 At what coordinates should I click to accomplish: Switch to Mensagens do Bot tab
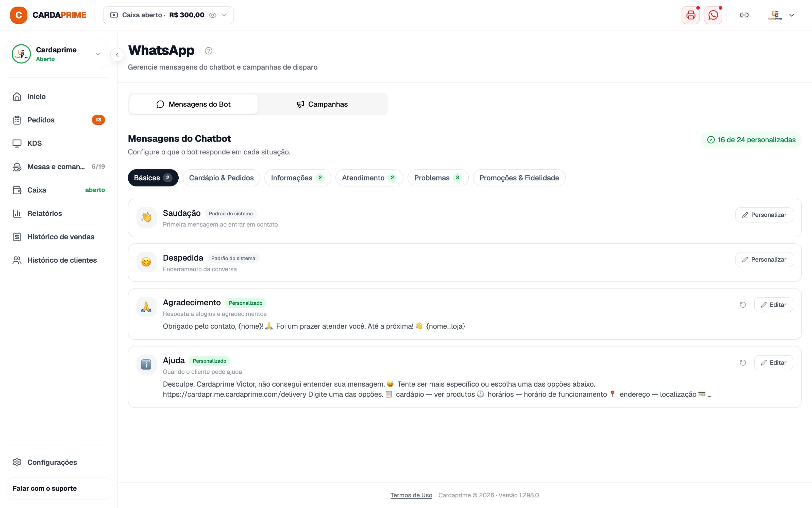(194, 104)
